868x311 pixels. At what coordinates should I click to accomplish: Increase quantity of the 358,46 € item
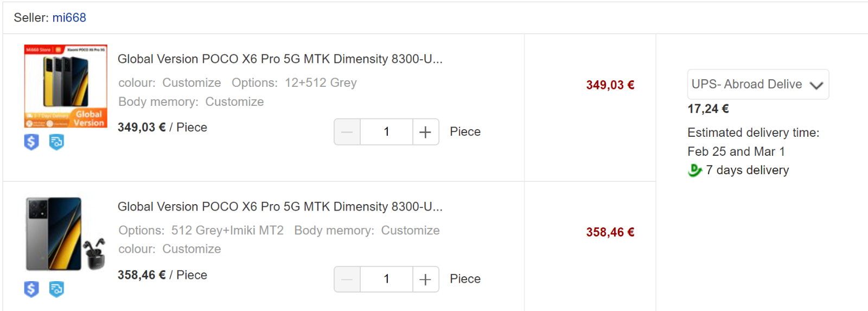click(426, 279)
